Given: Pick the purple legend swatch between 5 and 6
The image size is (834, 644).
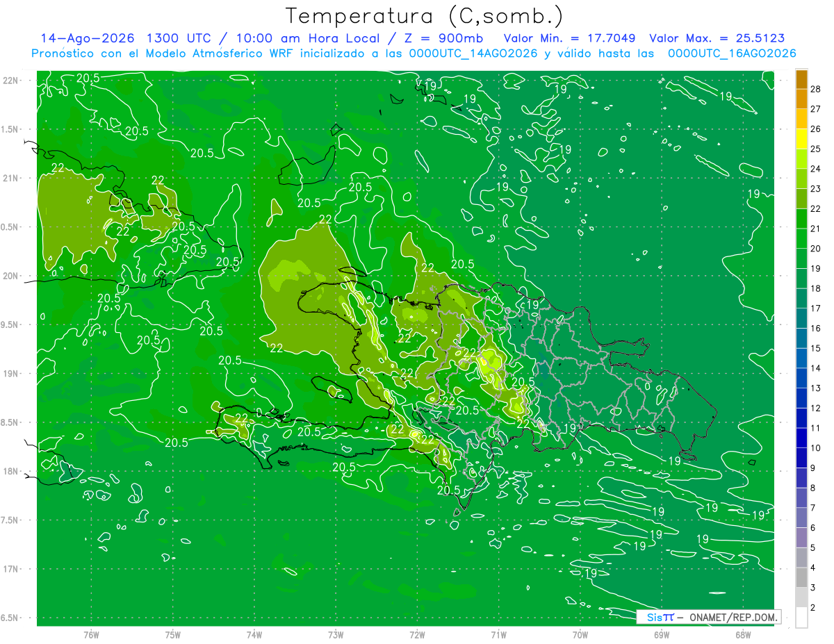Looking at the screenshot, I should click(801, 538).
